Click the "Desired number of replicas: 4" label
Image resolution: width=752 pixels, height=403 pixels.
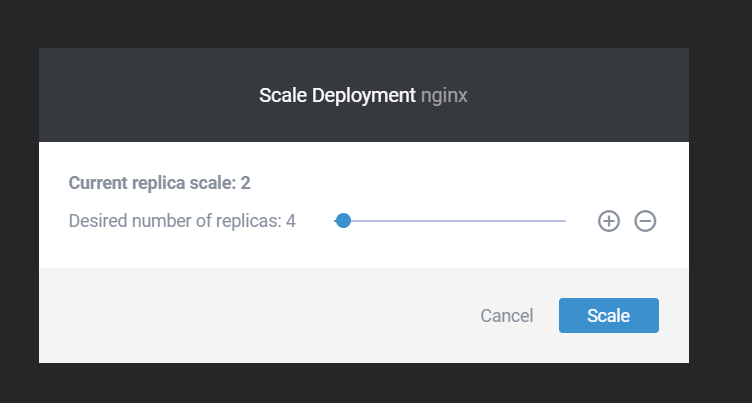[182, 221]
